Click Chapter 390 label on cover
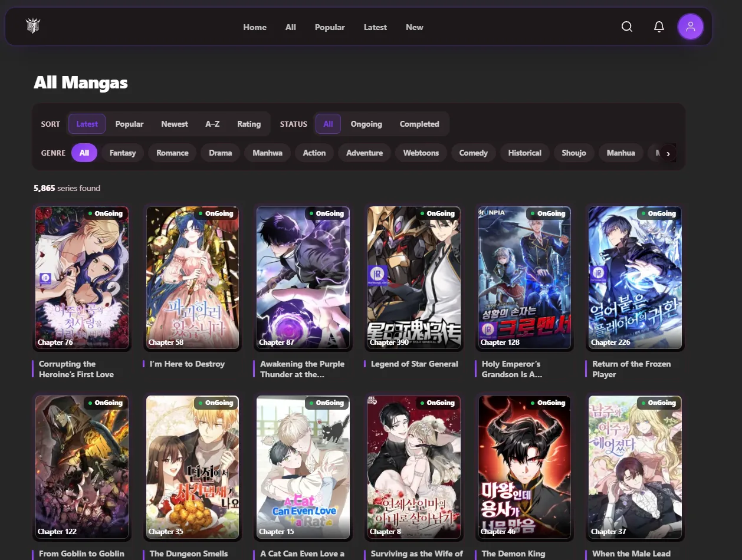This screenshot has width=742, height=560. click(x=389, y=342)
